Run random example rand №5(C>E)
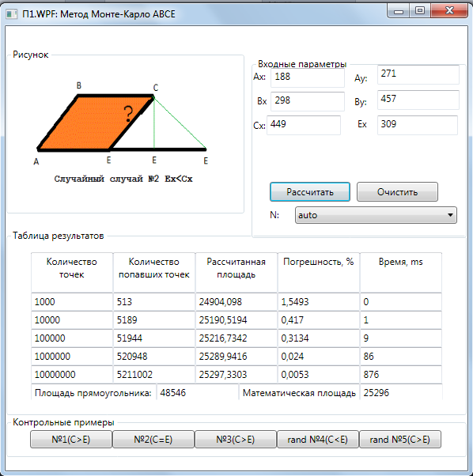This screenshot has width=473, height=476. tap(400, 440)
